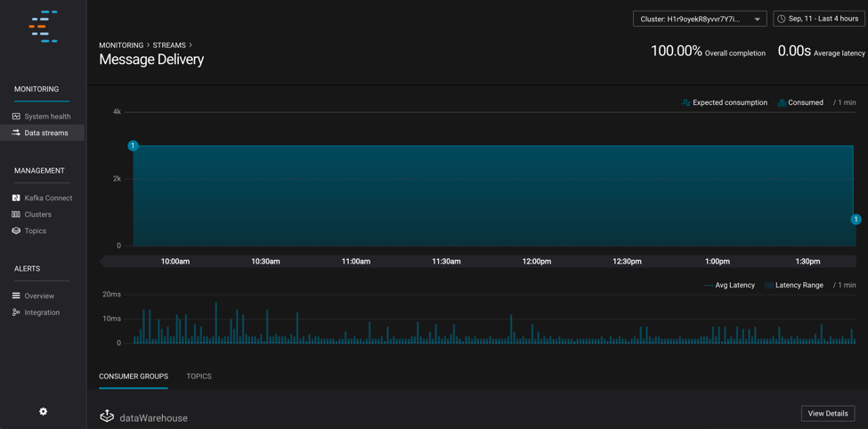Open Alerts Overview page
The width and height of the screenshot is (868, 429).
[39, 296]
